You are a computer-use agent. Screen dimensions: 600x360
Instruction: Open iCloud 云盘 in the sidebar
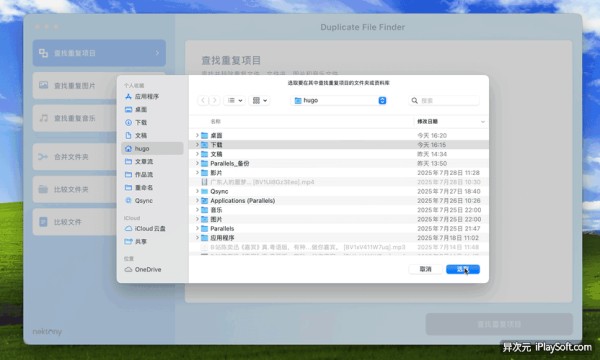[x=150, y=228]
